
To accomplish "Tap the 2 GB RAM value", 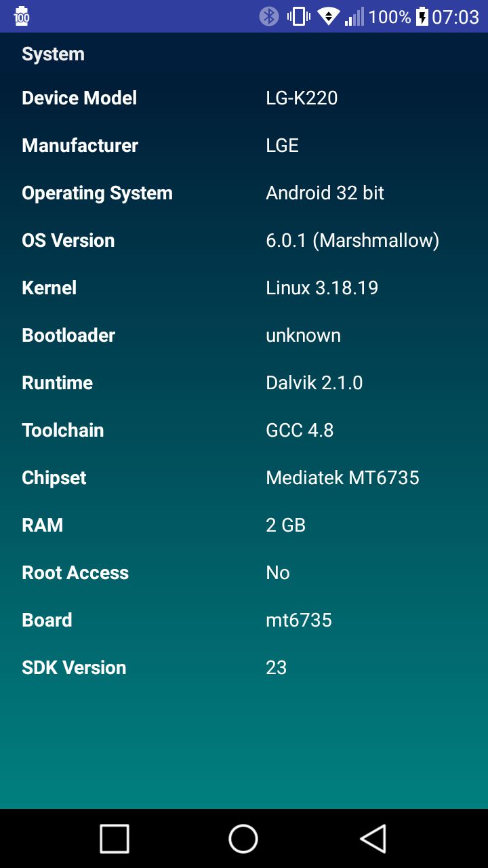I will click(x=285, y=525).
